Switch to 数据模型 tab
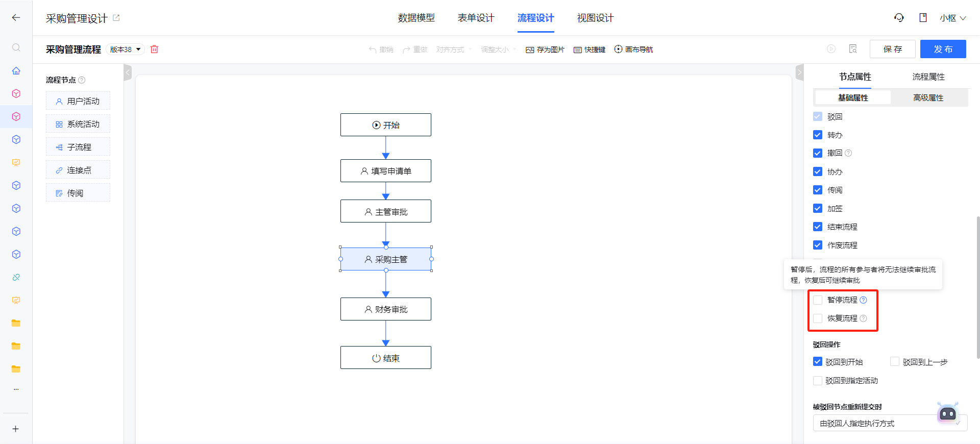 [x=416, y=18]
